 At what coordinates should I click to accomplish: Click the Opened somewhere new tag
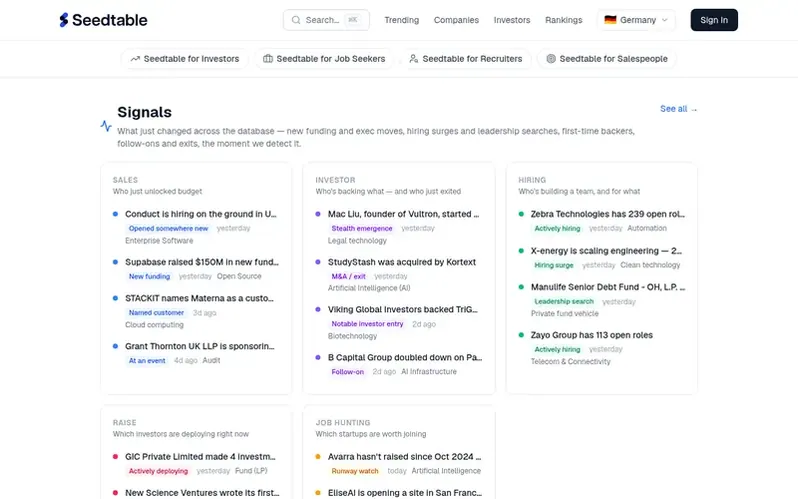click(168, 228)
